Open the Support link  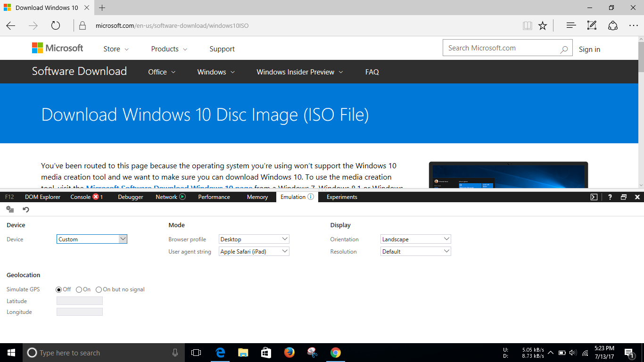[222, 49]
